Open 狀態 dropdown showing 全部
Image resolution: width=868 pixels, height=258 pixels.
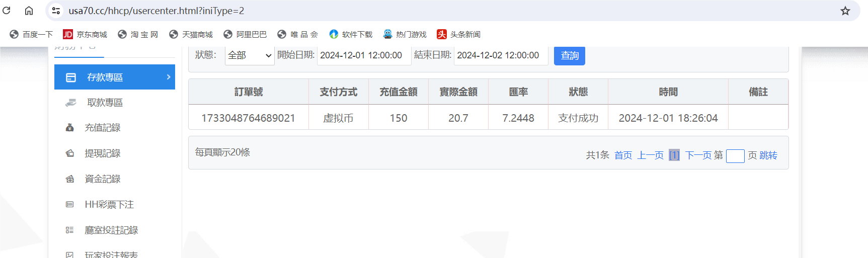pos(250,55)
